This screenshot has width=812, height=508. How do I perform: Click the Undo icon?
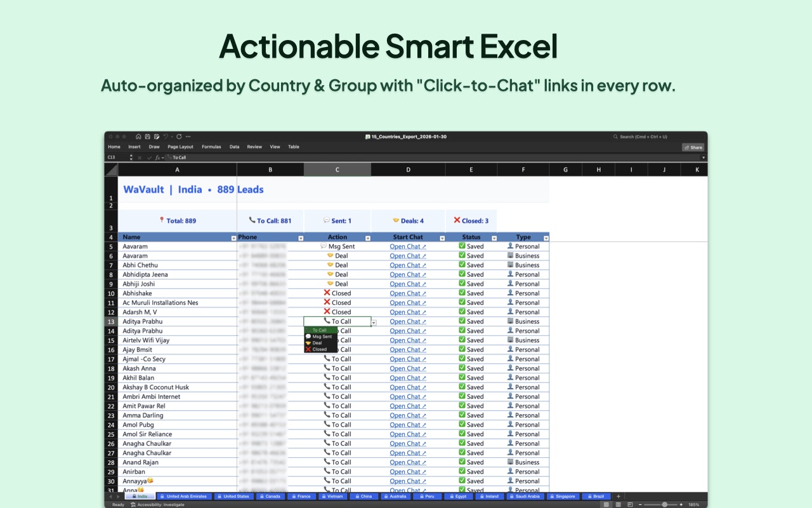166,137
